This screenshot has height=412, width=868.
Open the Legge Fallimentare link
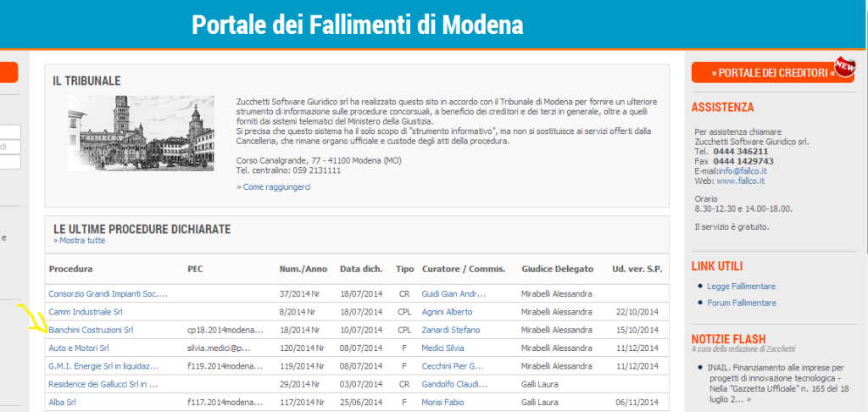click(x=741, y=287)
